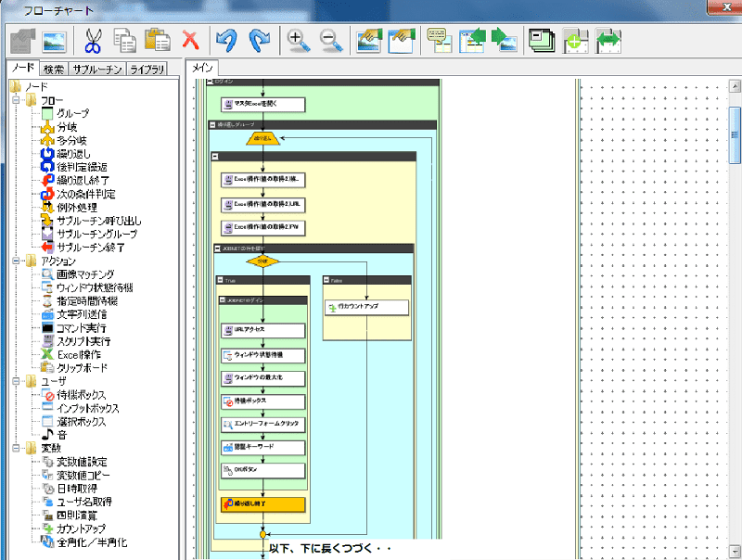Click the green right-arrow export image icon
Viewport: 742px width, 560px height.
[x=504, y=40]
